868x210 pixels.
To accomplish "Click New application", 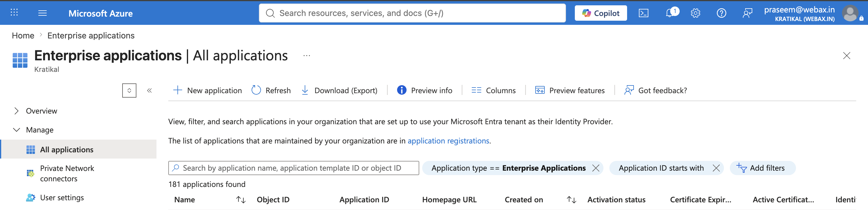I will pos(207,91).
